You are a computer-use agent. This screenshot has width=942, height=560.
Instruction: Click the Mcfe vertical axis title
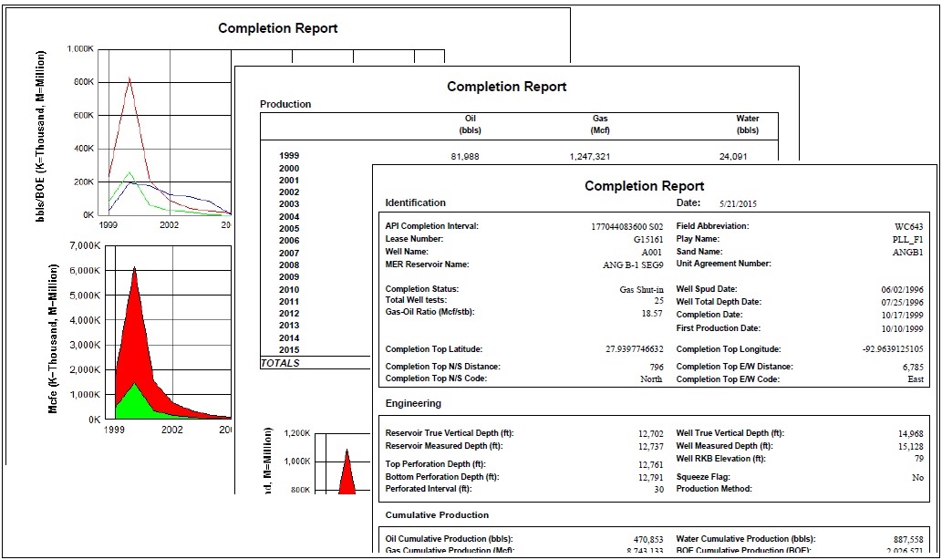(x=53, y=339)
